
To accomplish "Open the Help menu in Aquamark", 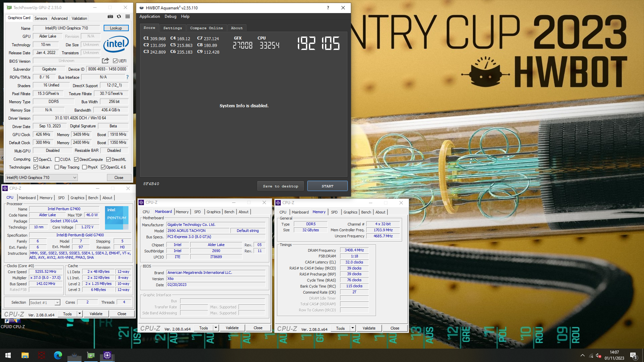I will click(185, 16).
